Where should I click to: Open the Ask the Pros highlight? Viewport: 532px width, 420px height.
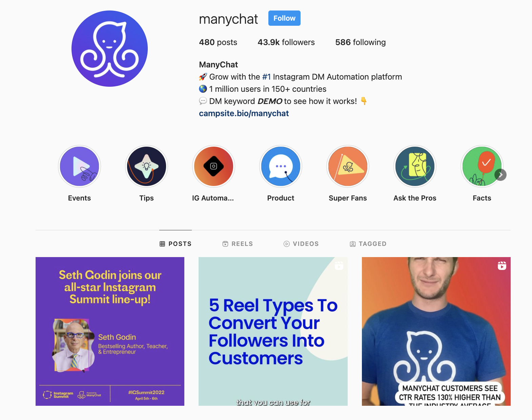[x=415, y=166]
